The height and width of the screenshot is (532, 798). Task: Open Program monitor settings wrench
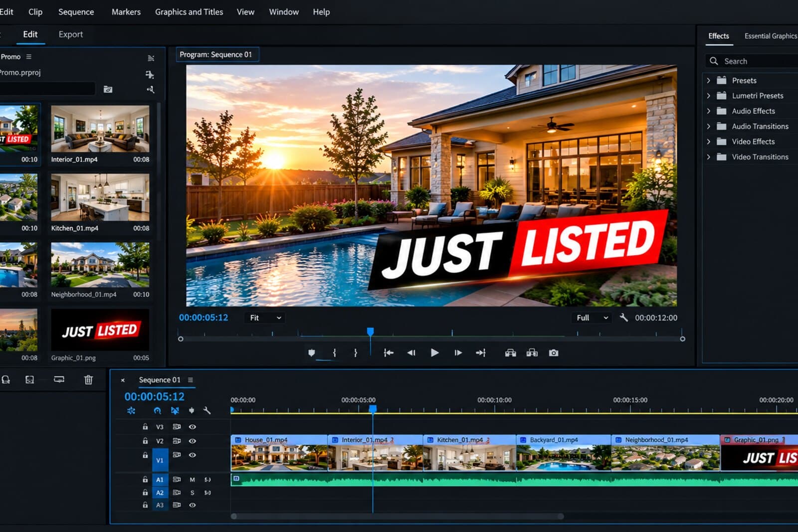[623, 318]
